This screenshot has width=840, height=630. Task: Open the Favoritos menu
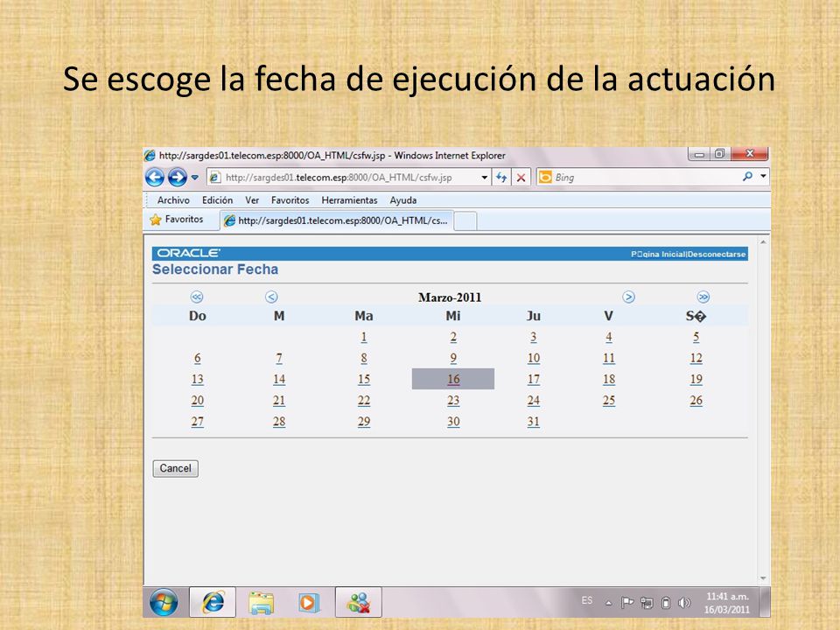click(x=290, y=200)
